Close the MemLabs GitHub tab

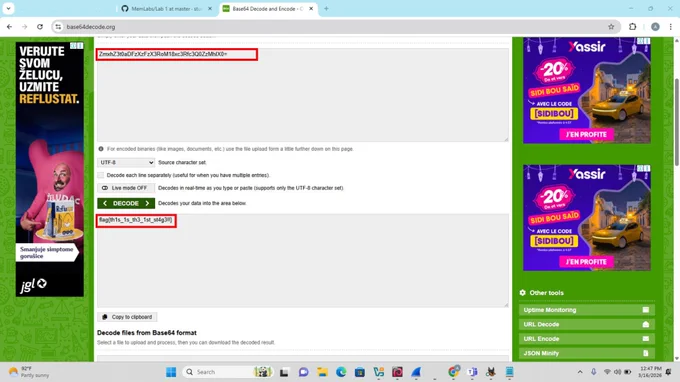click(x=210, y=9)
